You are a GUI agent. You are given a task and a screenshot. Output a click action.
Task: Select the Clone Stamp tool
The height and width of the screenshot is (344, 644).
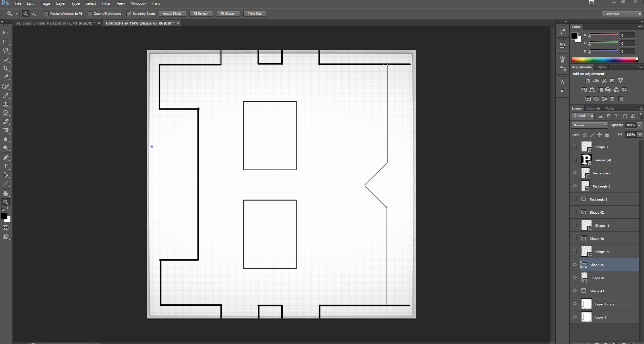6,104
